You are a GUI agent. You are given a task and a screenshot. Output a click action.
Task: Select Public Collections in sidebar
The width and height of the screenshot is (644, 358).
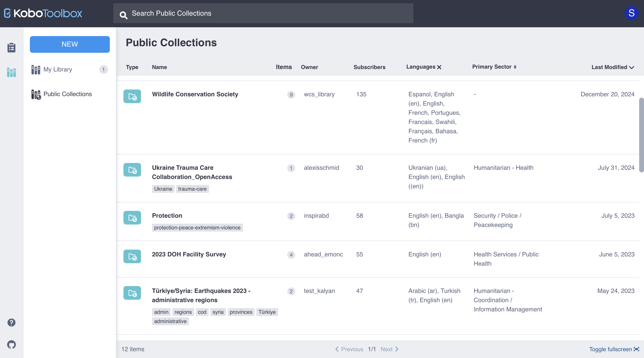tap(67, 94)
